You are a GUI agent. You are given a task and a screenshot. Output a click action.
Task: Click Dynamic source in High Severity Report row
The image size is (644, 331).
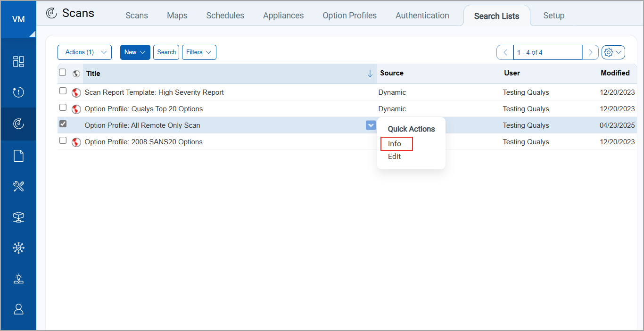tap(392, 92)
